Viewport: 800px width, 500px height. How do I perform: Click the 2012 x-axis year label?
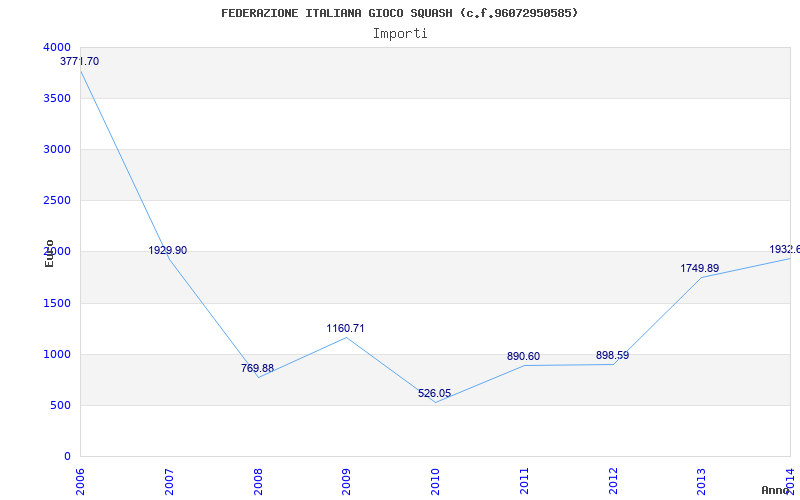(613, 481)
